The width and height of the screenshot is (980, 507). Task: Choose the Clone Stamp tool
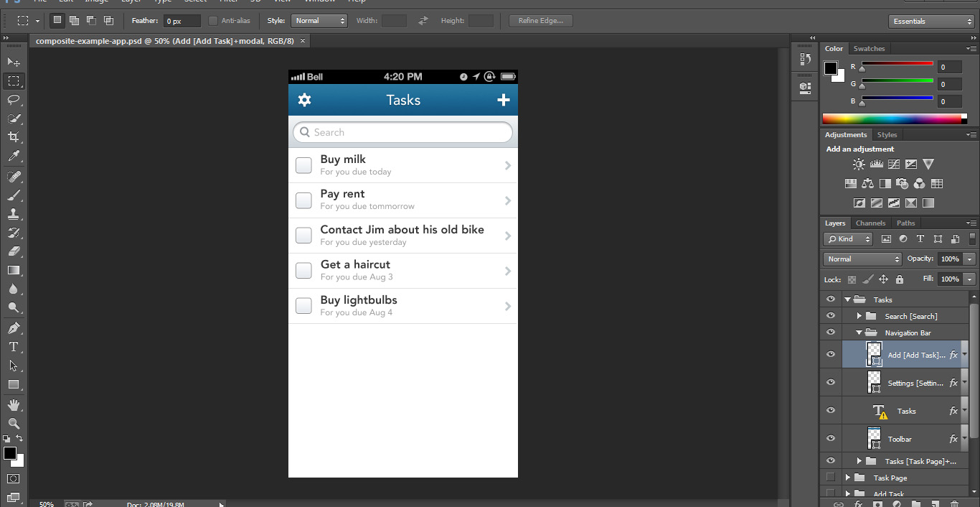coord(14,215)
